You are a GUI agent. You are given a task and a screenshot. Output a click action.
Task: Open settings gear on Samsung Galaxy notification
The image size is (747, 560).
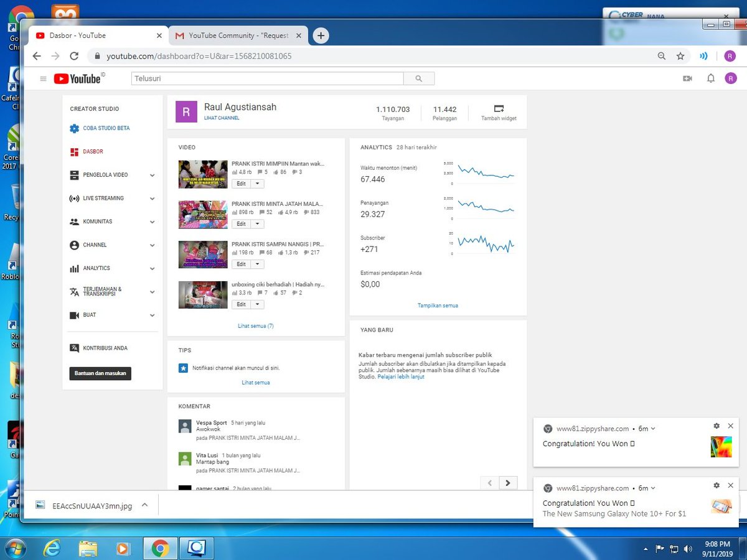716,485
